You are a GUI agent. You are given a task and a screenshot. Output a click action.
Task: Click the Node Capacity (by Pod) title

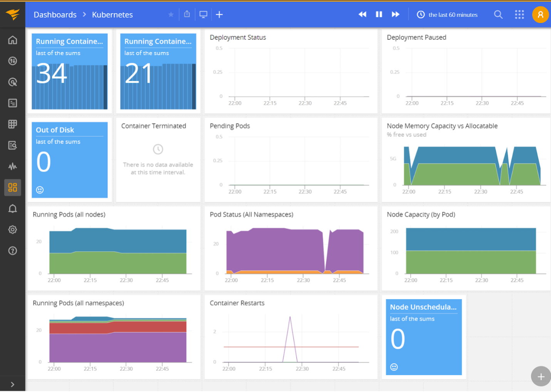[x=421, y=214]
